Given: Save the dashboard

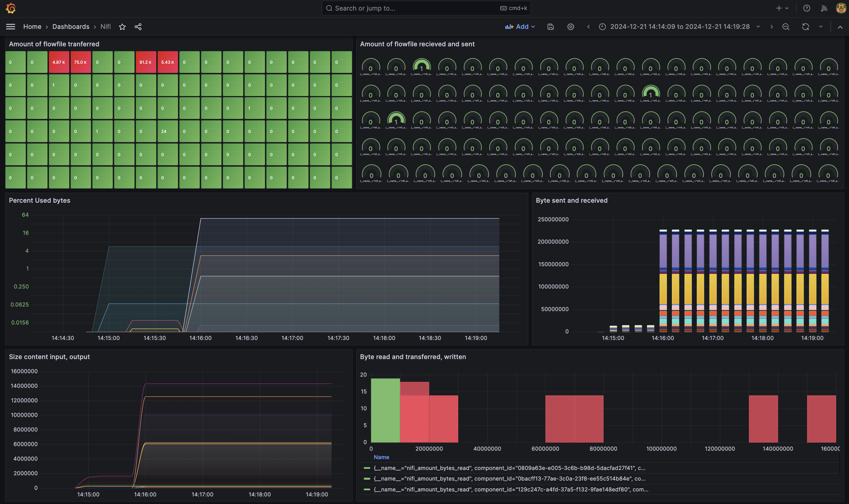Looking at the screenshot, I should coord(551,27).
